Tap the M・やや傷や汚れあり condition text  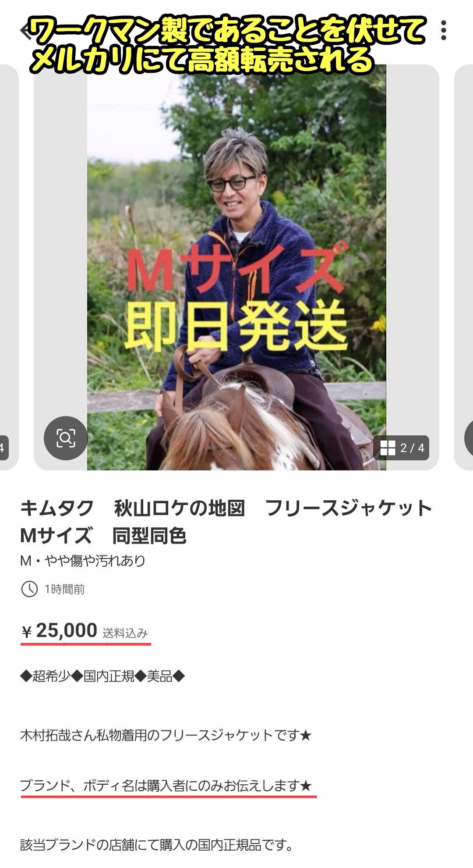point(83,561)
